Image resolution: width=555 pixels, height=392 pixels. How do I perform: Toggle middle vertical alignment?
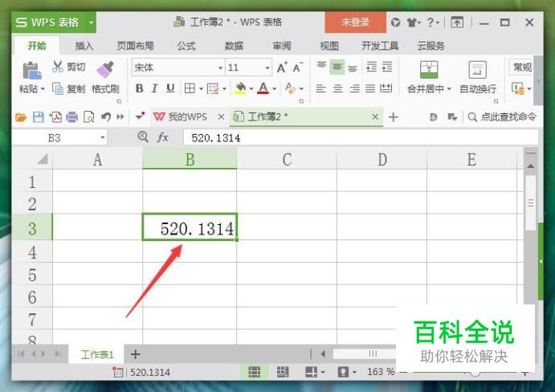337,67
